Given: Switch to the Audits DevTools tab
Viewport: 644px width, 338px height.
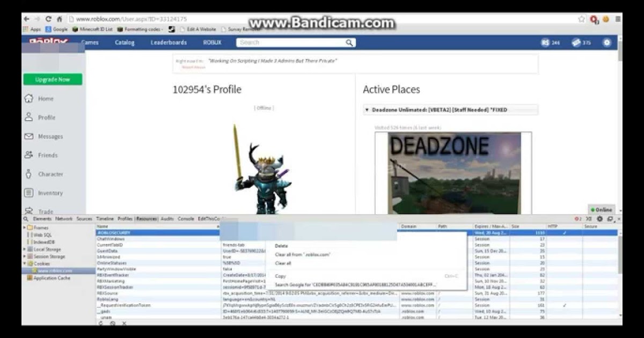Looking at the screenshot, I should (x=167, y=219).
